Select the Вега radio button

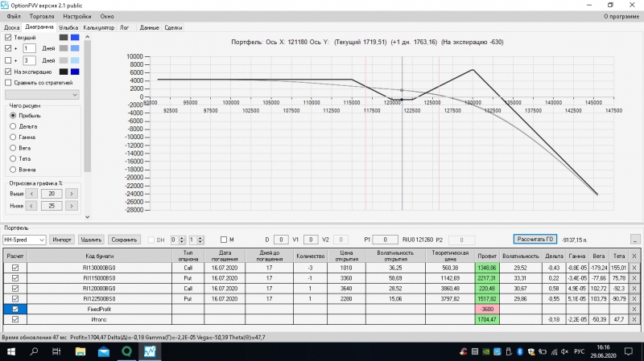13,148
